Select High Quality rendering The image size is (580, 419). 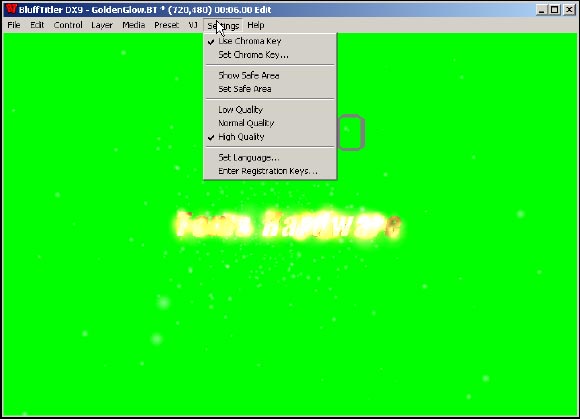coord(270,137)
